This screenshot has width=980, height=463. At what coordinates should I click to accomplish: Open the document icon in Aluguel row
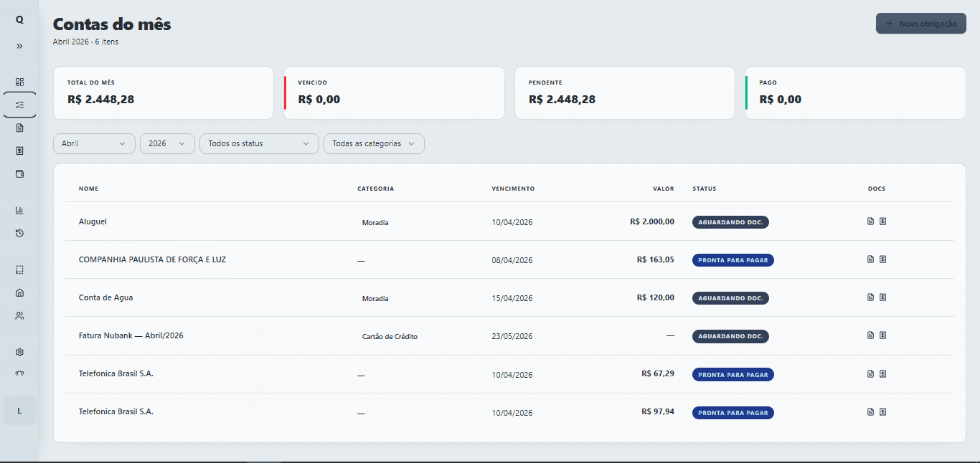point(871,221)
